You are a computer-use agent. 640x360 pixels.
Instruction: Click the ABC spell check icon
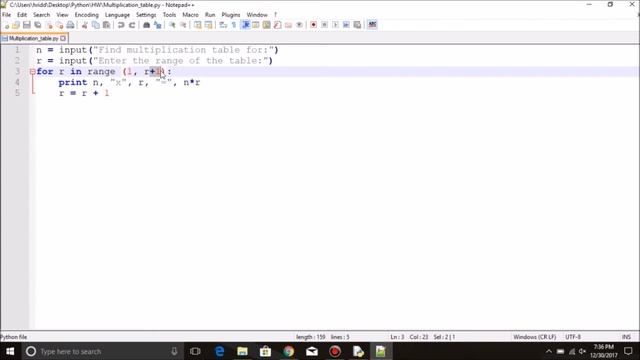[372, 25]
